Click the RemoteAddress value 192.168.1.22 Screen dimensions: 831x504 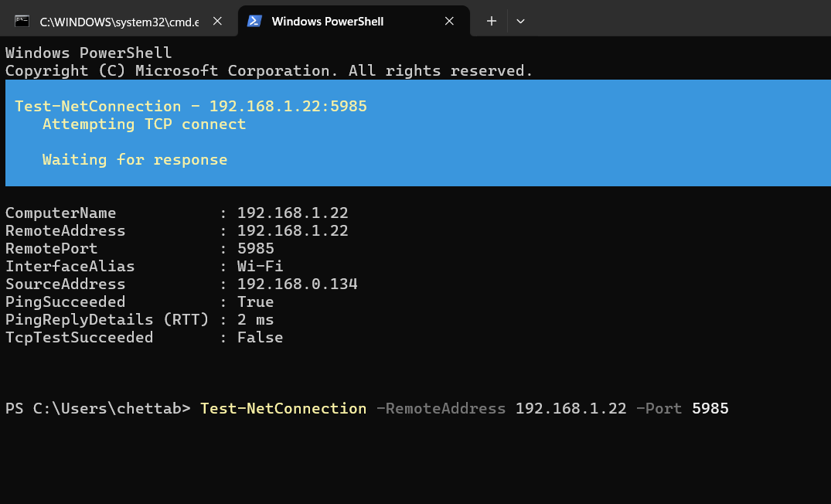(x=292, y=231)
